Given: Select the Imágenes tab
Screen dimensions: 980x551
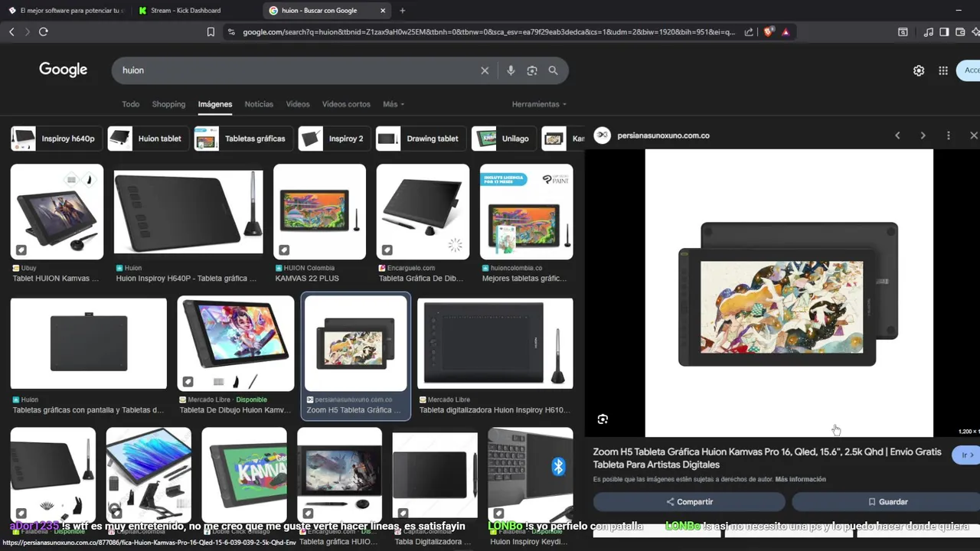Looking at the screenshot, I should 215,104.
